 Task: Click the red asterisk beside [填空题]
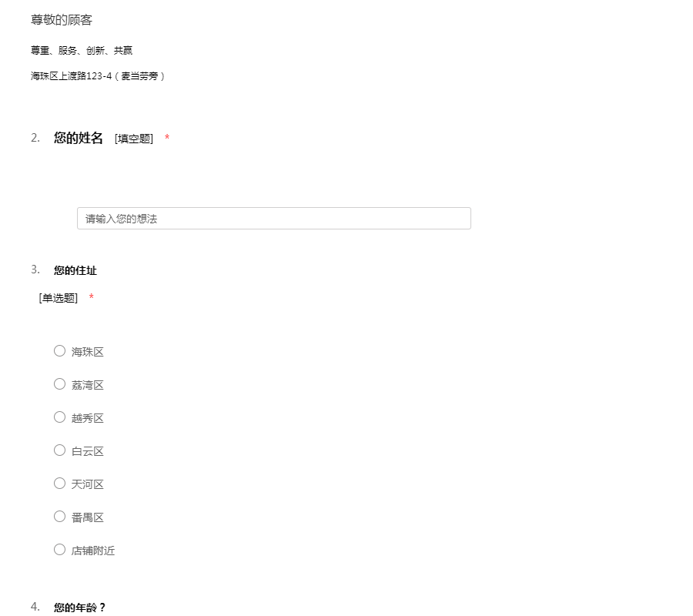click(x=167, y=139)
